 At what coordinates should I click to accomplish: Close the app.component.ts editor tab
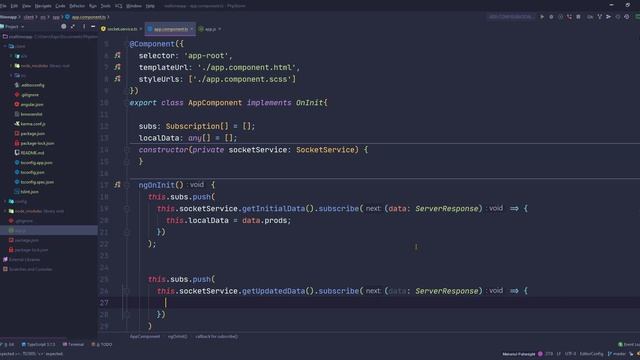191,29
